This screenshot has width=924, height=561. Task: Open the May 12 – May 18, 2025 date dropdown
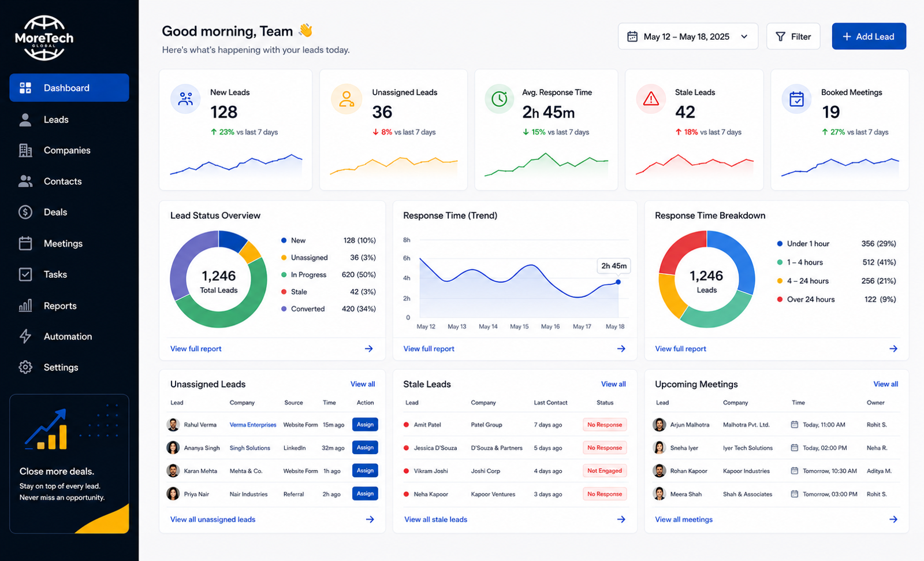[x=688, y=36]
